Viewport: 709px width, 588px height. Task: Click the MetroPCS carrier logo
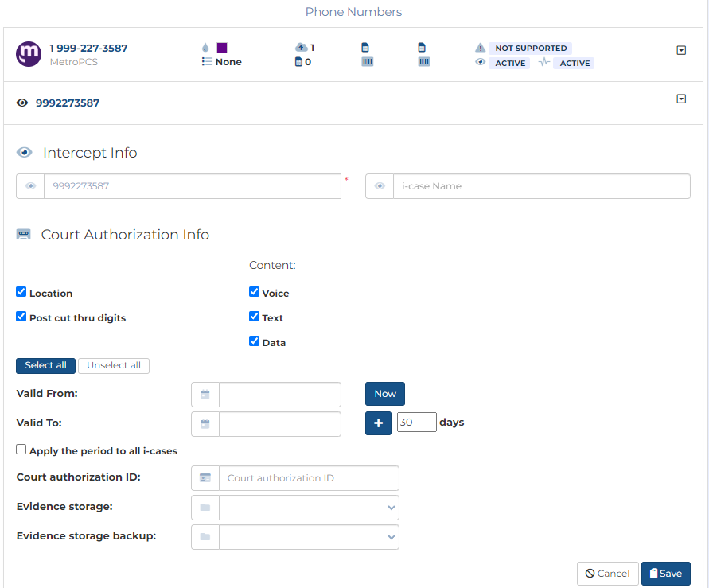pyautogui.click(x=29, y=54)
